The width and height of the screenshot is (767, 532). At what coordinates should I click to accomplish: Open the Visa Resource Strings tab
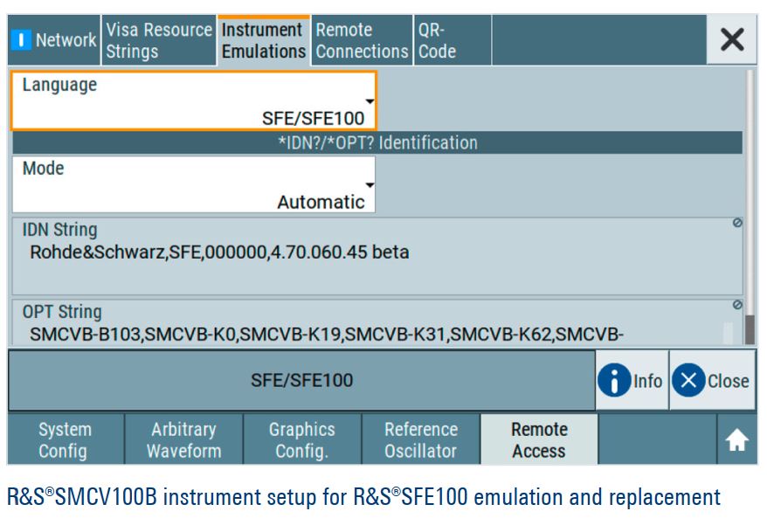158,39
